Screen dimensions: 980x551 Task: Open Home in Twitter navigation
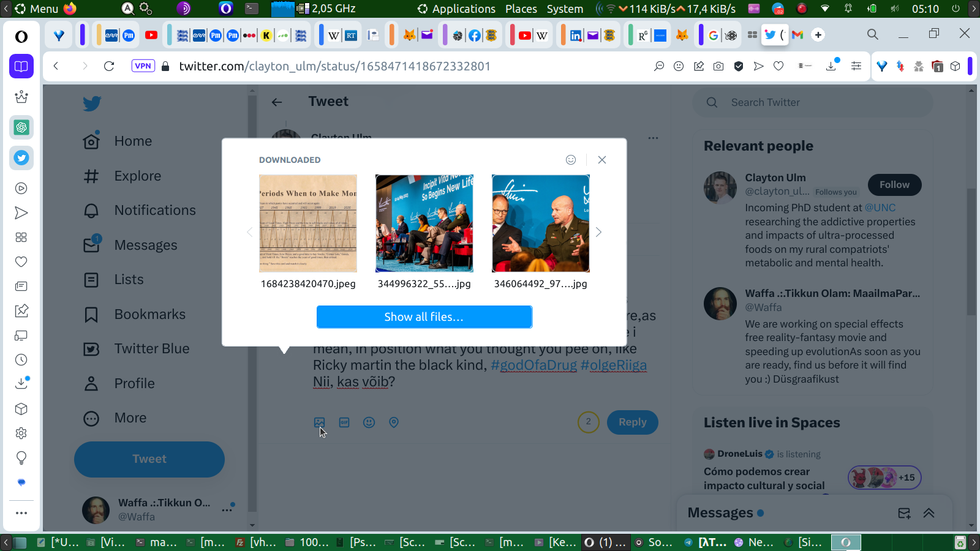(x=118, y=141)
